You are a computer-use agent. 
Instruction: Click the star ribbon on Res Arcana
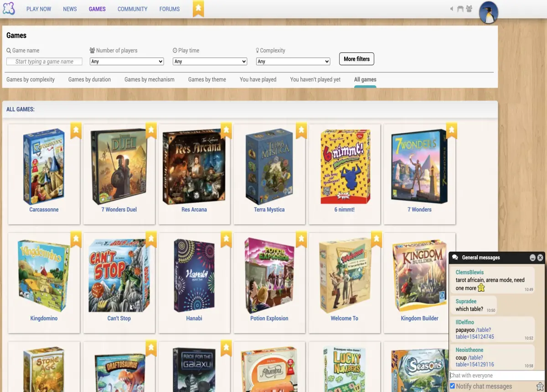click(x=226, y=131)
